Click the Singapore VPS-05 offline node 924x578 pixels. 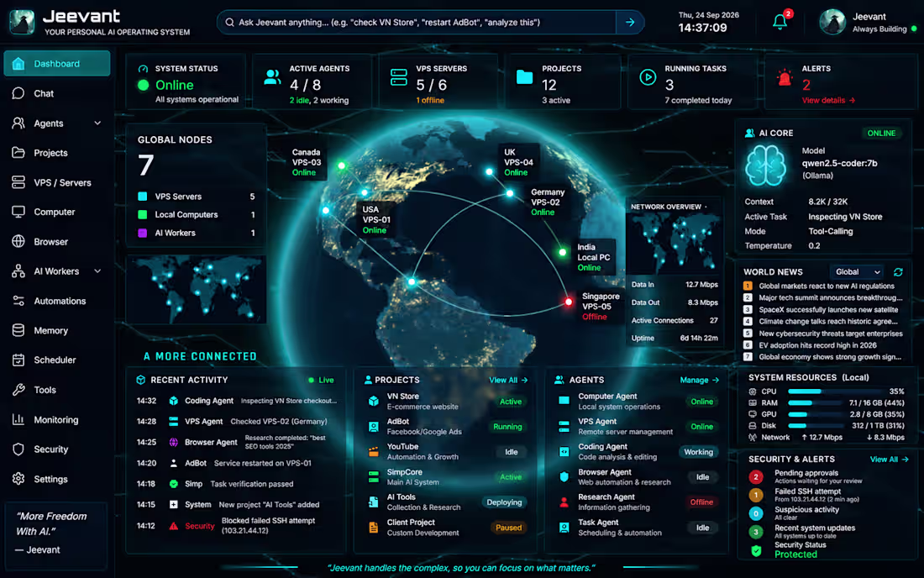pyautogui.click(x=568, y=302)
